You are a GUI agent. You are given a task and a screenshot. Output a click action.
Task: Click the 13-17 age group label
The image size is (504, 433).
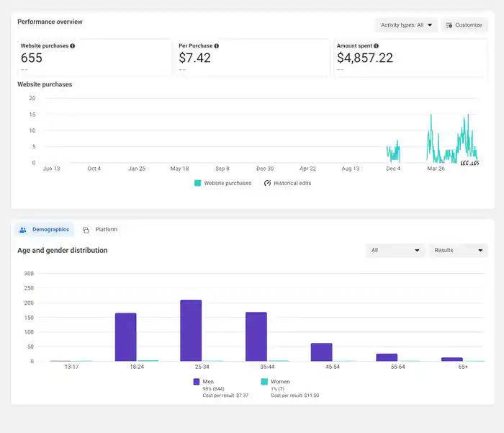coord(71,367)
